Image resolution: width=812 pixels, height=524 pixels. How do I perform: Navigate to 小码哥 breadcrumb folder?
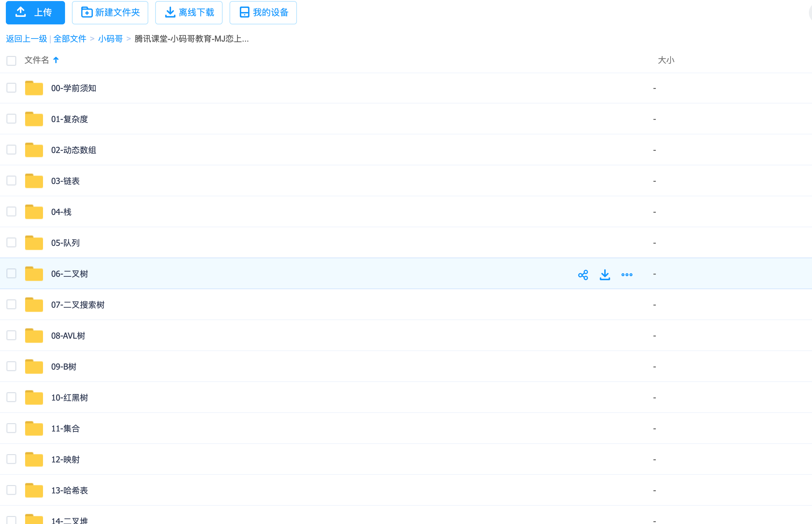(x=110, y=39)
